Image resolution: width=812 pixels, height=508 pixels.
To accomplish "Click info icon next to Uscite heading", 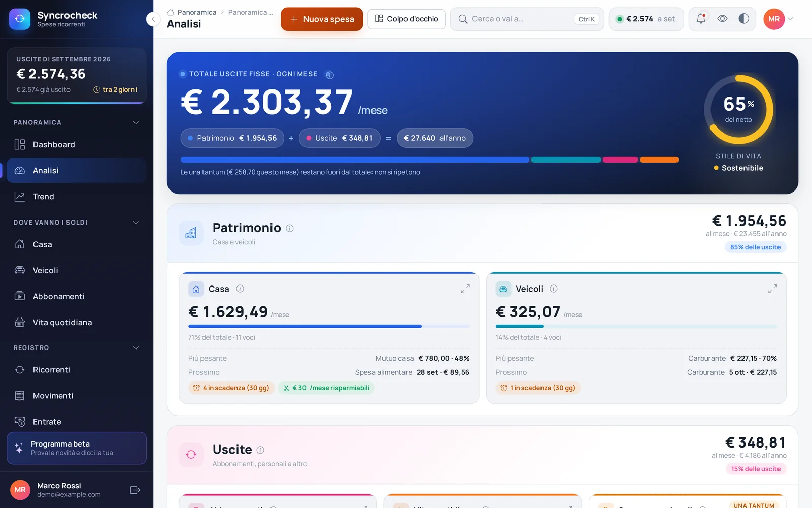I will pos(260,450).
